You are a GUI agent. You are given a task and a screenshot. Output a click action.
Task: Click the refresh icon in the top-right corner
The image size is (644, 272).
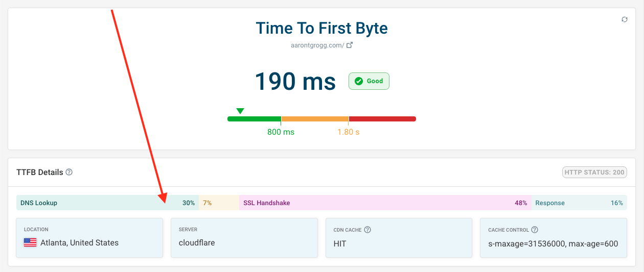tap(624, 19)
